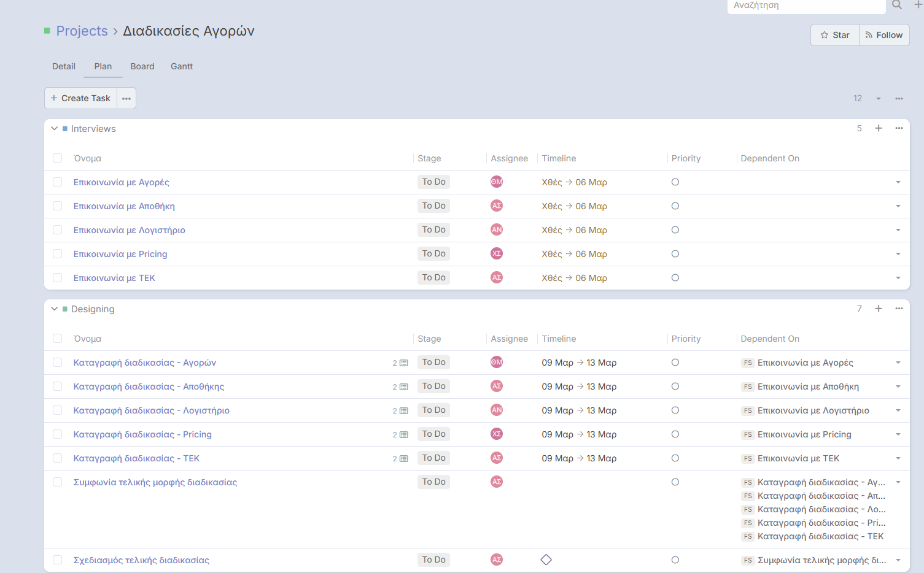
Task: Follow this project
Action: [884, 35]
